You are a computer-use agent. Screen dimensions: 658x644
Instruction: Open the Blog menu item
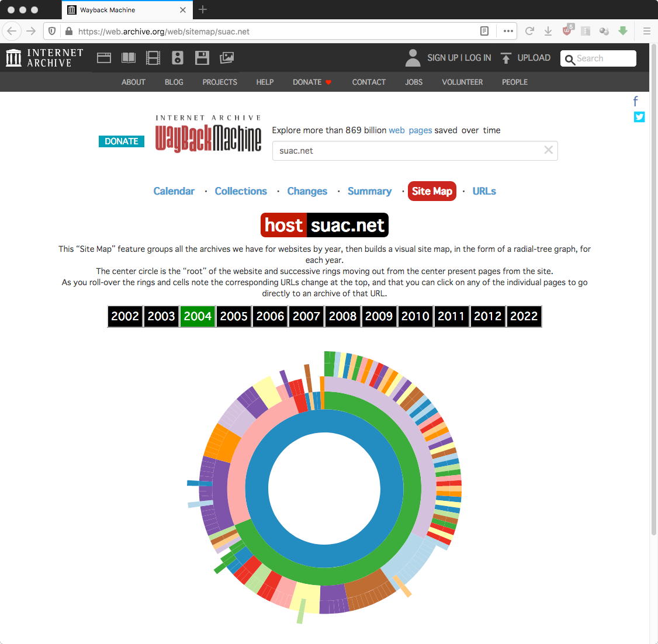point(174,82)
